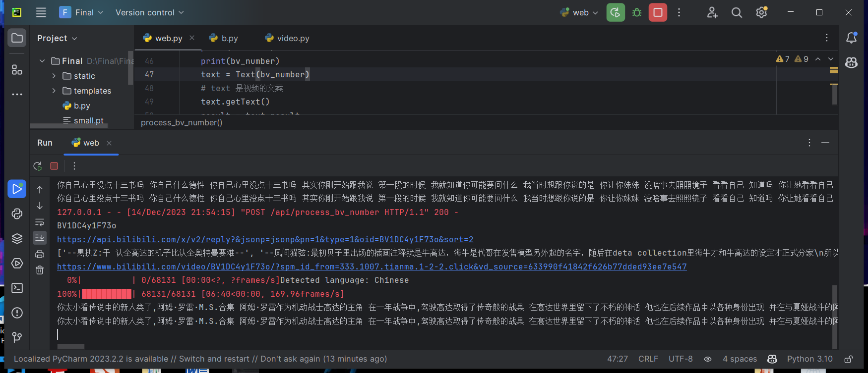Open more actions in Run panel toolbar
The width and height of the screenshot is (868, 373).
(74, 166)
